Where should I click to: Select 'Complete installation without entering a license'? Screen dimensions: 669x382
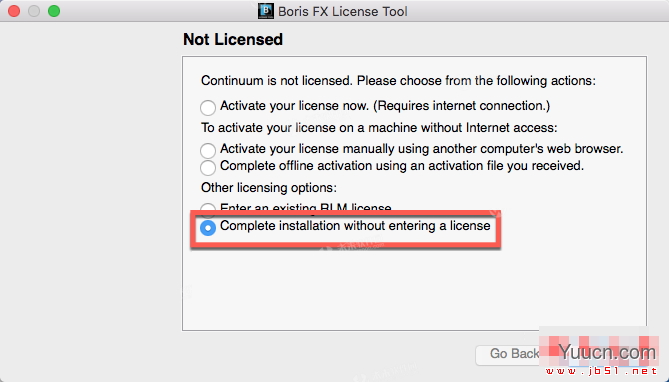[x=208, y=227]
